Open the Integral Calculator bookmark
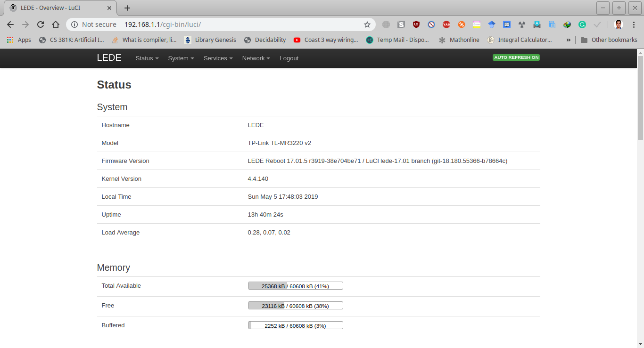 coord(520,40)
